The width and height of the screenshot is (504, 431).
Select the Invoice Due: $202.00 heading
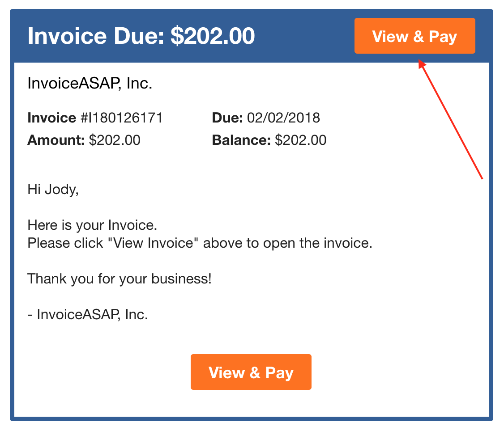(x=141, y=36)
